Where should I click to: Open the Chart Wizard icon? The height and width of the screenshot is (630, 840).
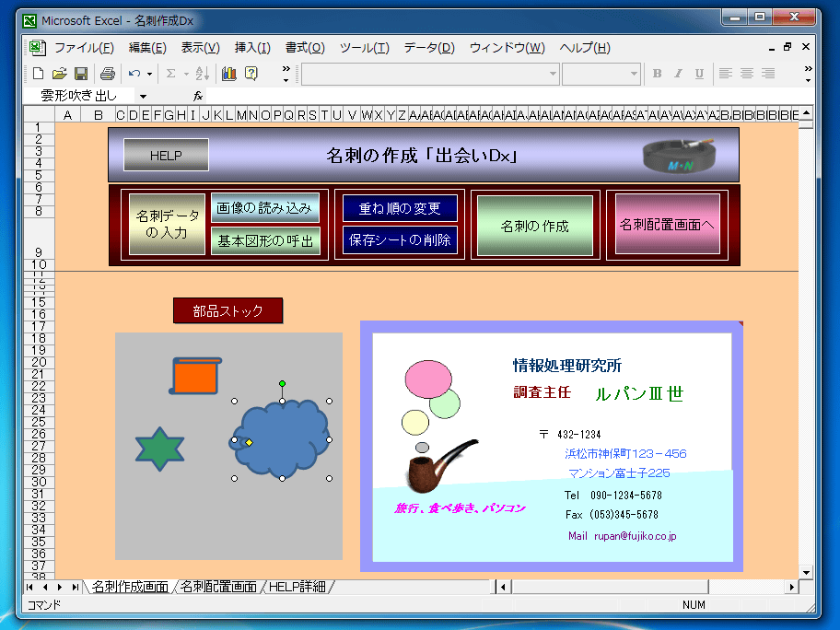(x=229, y=74)
